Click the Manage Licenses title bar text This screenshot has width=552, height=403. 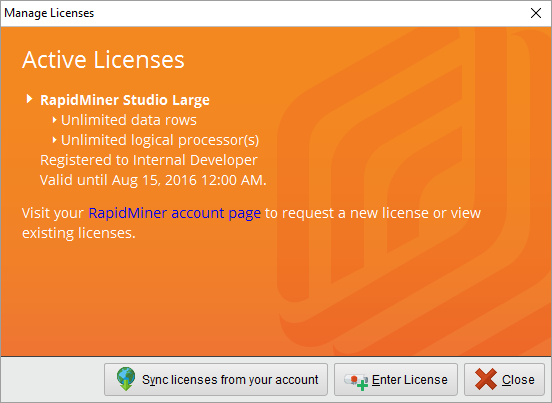coord(49,13)
